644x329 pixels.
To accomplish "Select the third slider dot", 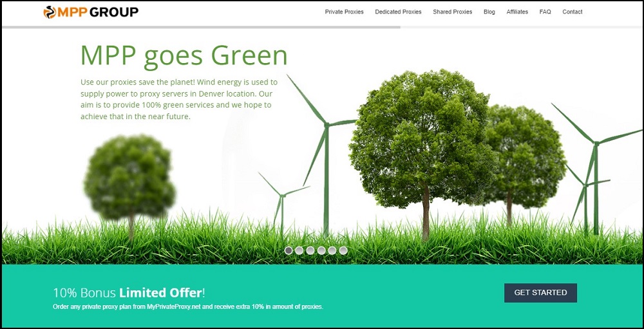I will [310, 250].
